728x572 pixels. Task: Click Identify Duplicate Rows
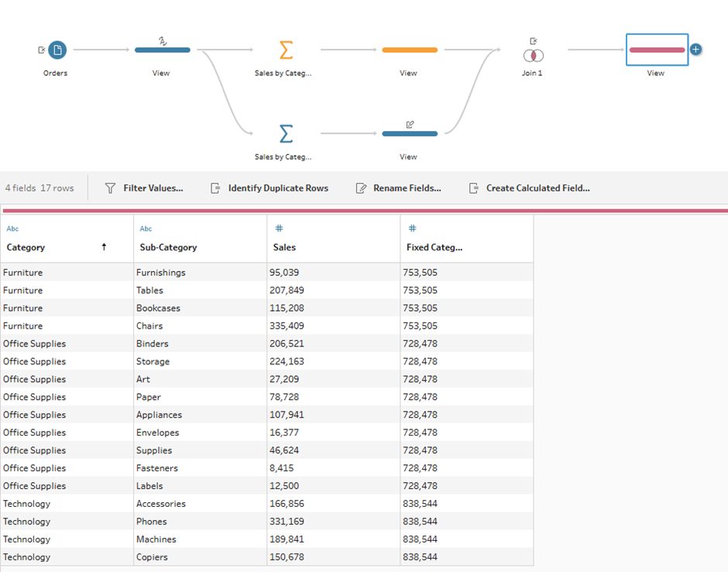(270, 188)
